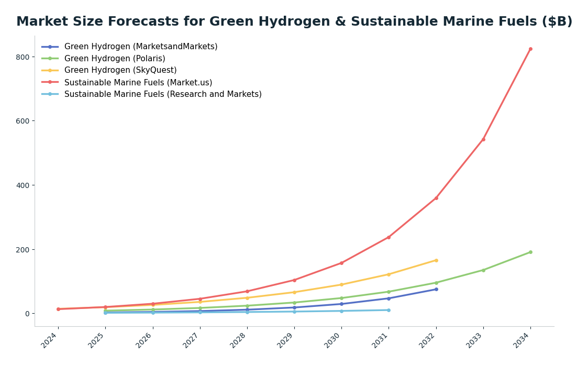Viewport: 588px width, 365px height.
Task: Click the yellow SkyQuest data point at 2029
Action: (x=294, y=292)
